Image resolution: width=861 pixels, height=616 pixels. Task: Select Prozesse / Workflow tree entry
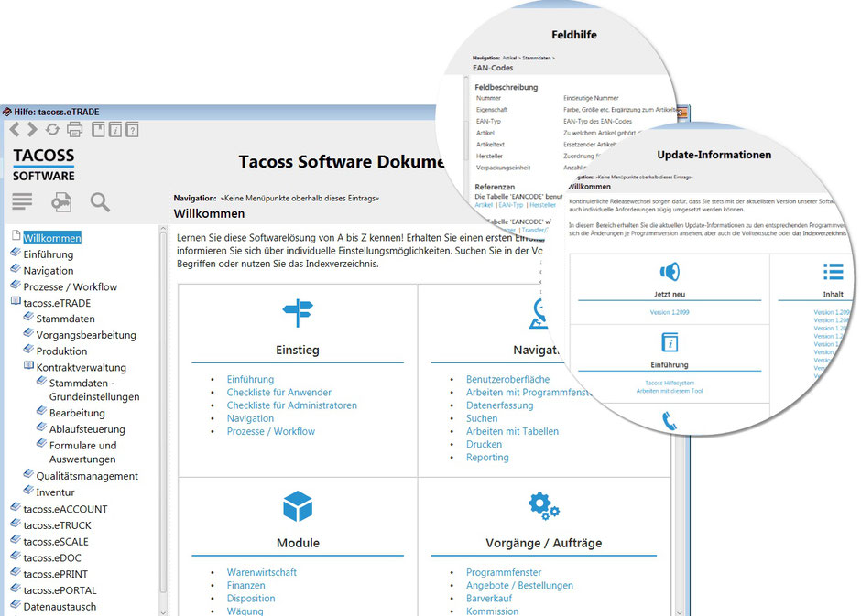(71, 286)
